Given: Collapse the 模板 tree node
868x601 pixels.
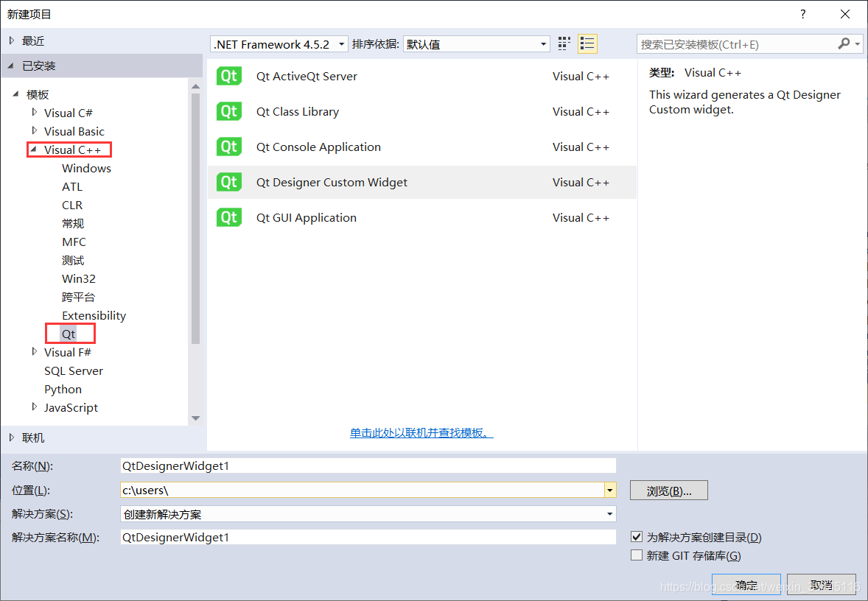Looking at the screenshot, I should 16,94.
